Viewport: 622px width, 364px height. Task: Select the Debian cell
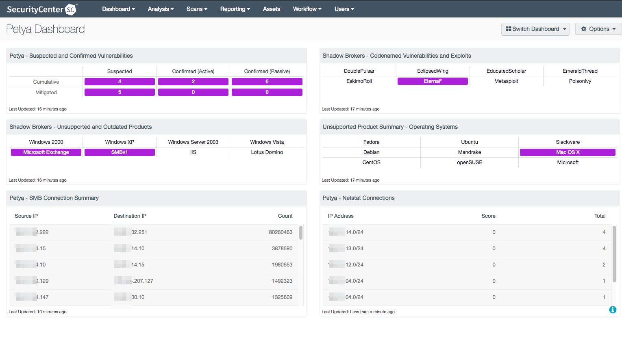click(x=371, y=152)
